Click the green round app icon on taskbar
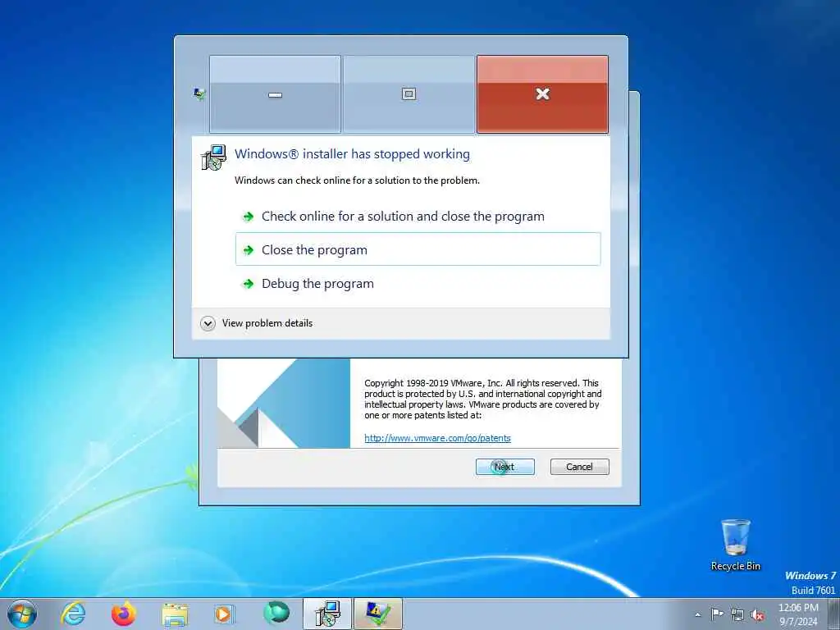Screen dimensions: 840x630 point(276,613)
